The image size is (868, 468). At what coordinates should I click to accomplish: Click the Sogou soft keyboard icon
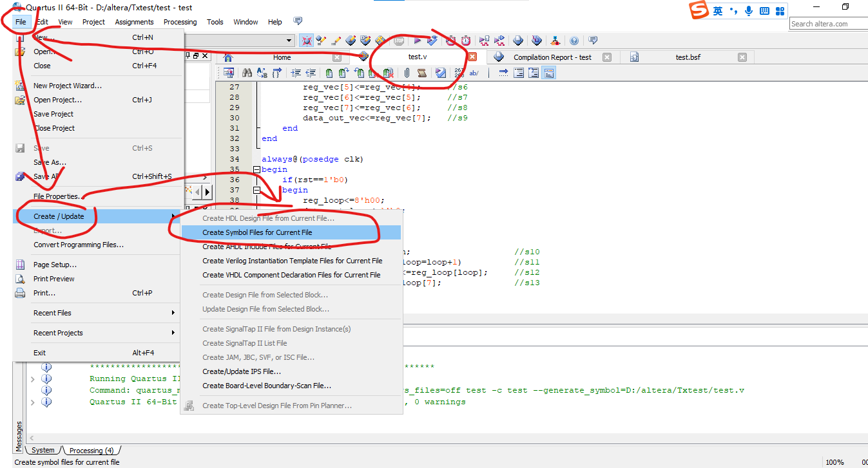pyautogui.click(x=764, y=11)
